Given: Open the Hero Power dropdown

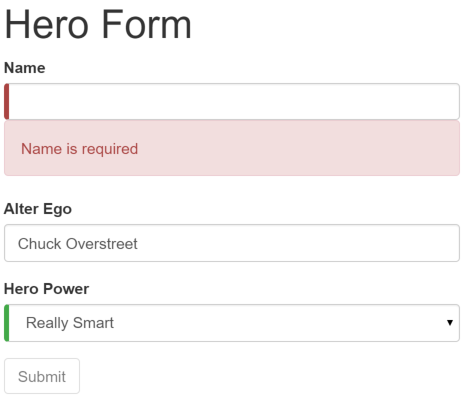Looking at the screenshot, I should coord(232,323).
